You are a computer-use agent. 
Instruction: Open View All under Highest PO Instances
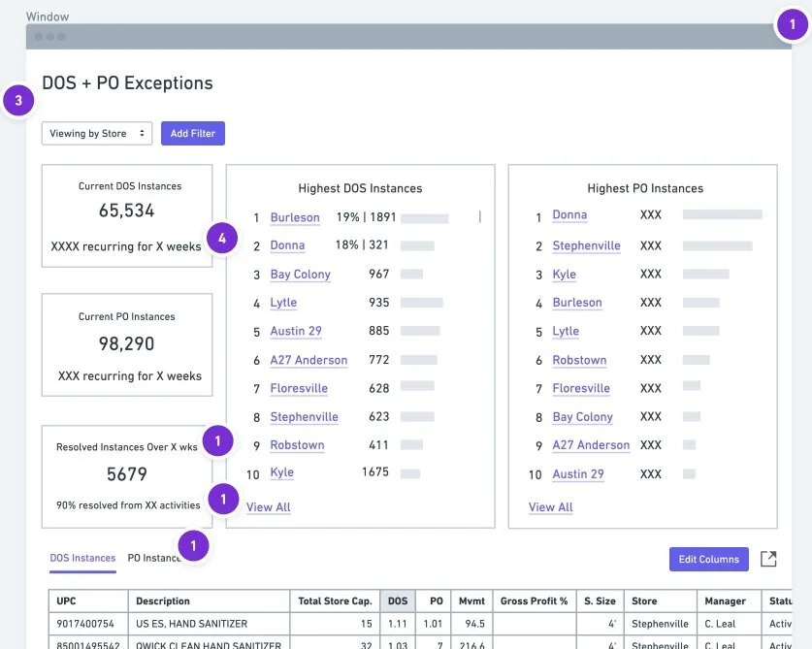[x=550, y=506]
